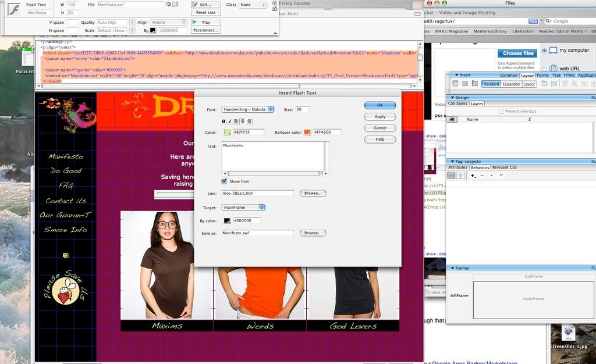Click the Choose files button in browser
Screen dimensions: 596x364
[x=517, y=53]
